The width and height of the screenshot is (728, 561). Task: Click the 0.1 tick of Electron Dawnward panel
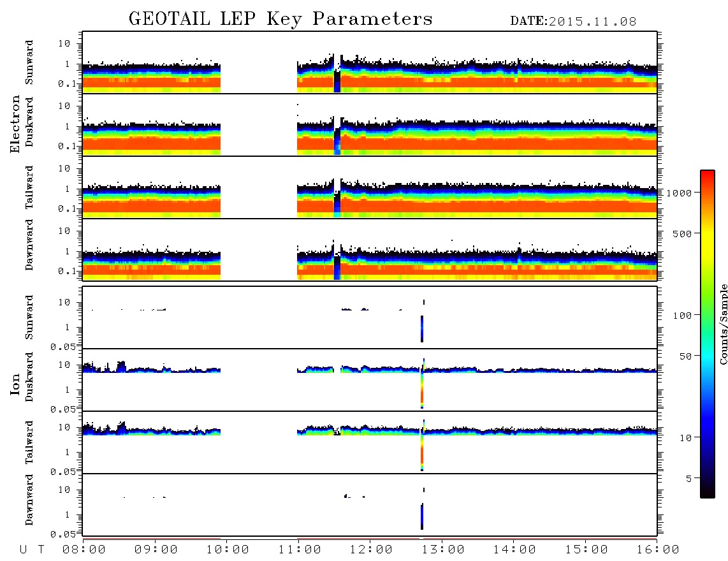point(68,272)
